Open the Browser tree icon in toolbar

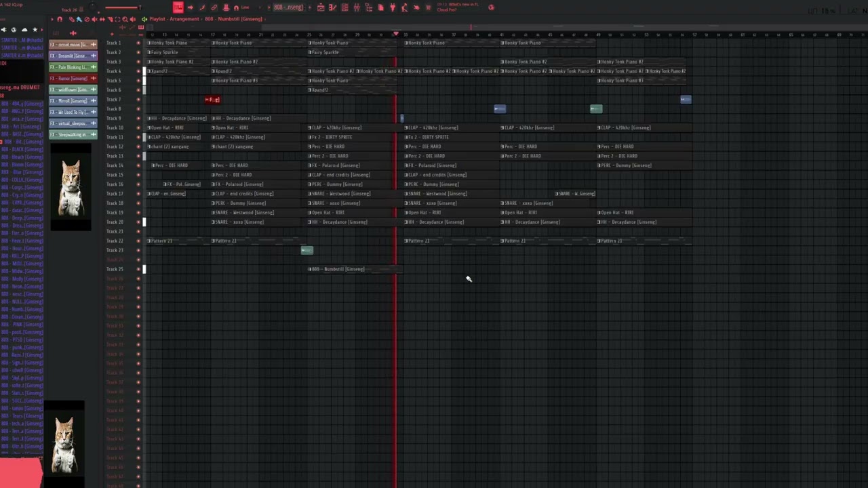coord(369,7)
